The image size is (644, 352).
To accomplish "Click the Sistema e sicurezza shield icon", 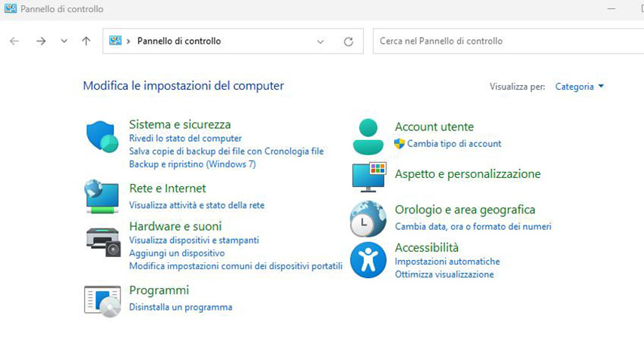I will click(x=102, y=136).
